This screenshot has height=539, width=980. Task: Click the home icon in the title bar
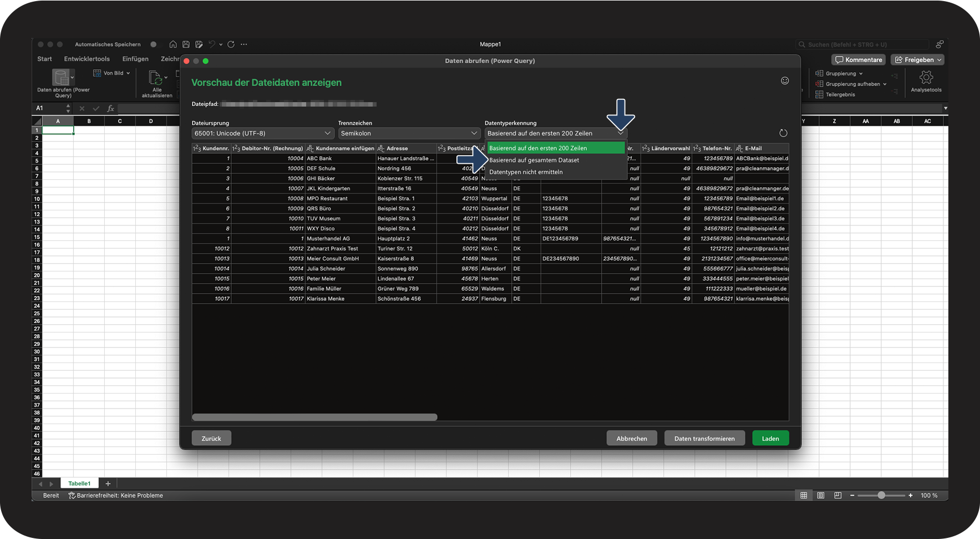[173, 44]
